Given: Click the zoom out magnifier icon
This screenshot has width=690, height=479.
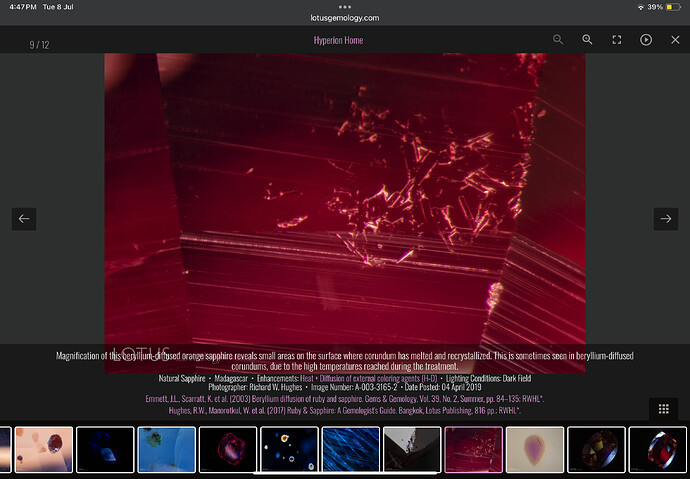Looking at the screenshot, I should [558, 40].
